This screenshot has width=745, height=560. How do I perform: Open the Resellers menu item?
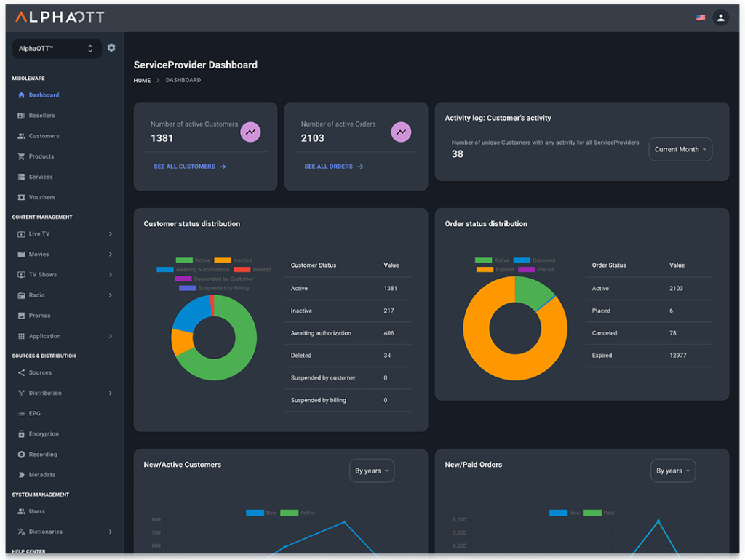(x=41, y=116)
